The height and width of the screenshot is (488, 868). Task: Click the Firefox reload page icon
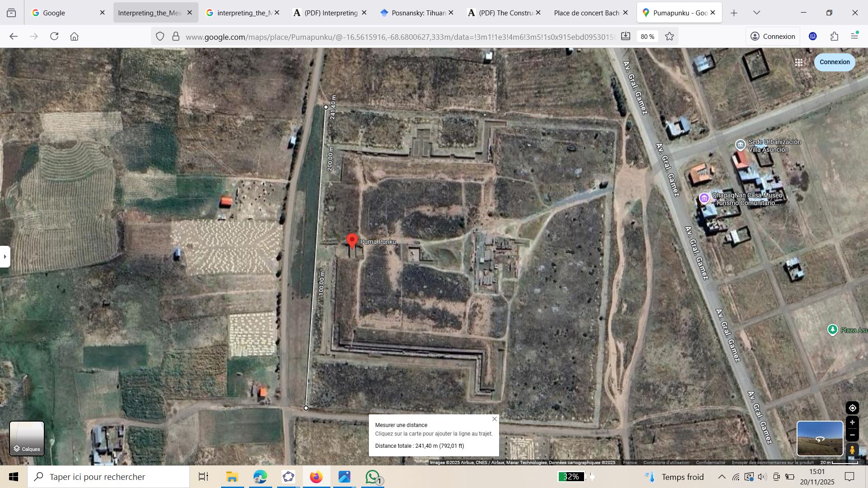click(54, 37)
